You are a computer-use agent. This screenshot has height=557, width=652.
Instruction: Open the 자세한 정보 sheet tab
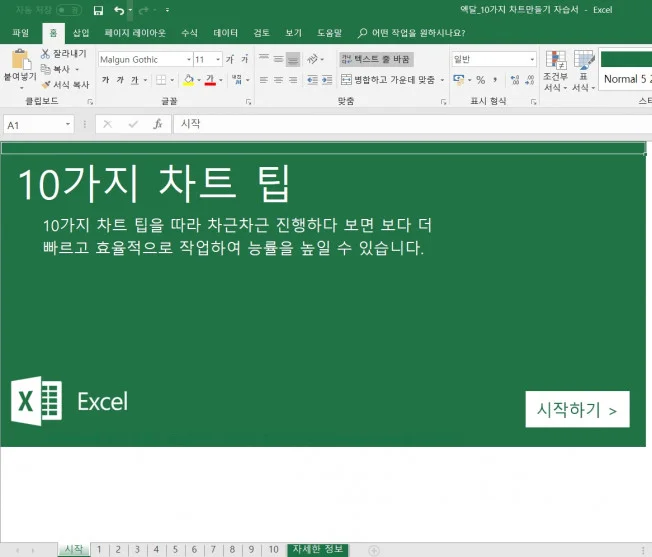318,550
